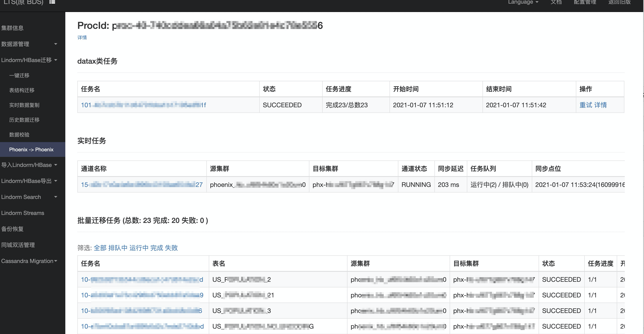Expand 导入Lindorm/HBase sidebar menu
644x334 pixels.
(29, 165)
